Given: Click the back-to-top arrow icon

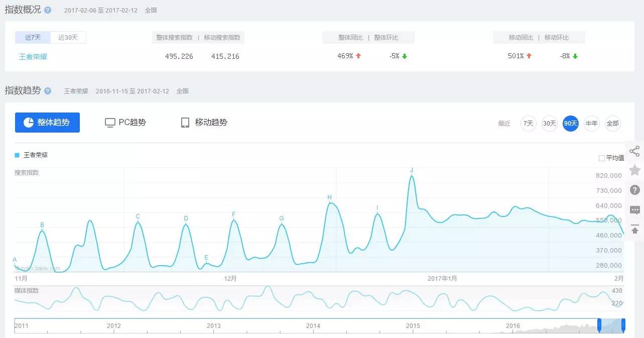Looking at the screenshot, I should pos(634,229).
